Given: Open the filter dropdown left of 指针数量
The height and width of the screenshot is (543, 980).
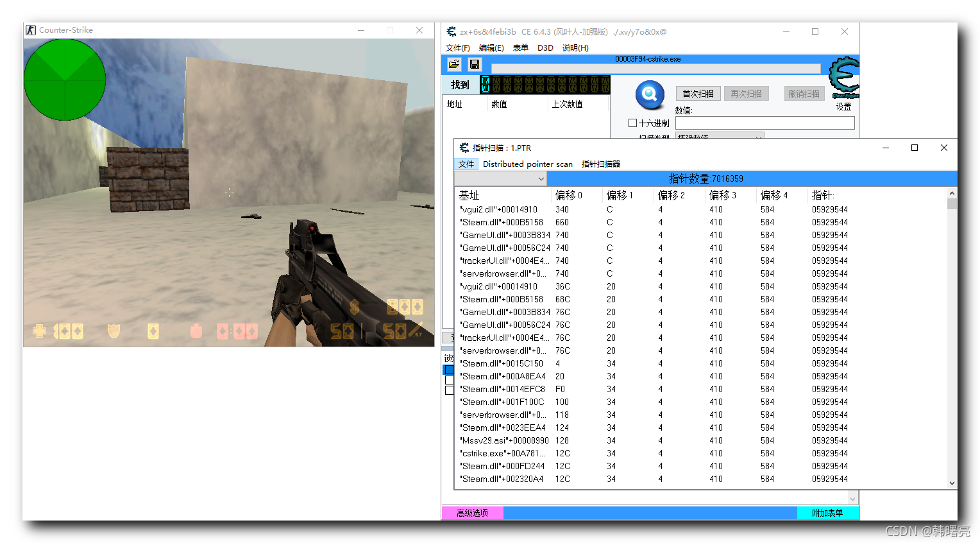Looking at the screenshot, I should (500, 178).
